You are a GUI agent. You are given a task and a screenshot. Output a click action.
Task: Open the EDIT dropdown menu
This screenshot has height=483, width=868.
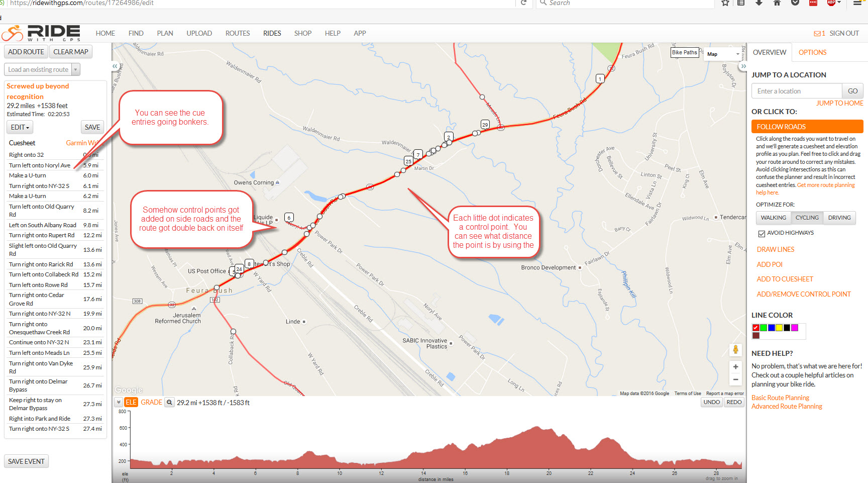click(20, 127)
